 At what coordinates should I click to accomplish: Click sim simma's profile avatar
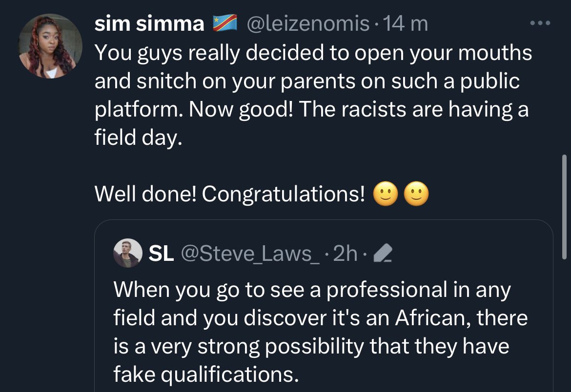click(x=47, y=46)
